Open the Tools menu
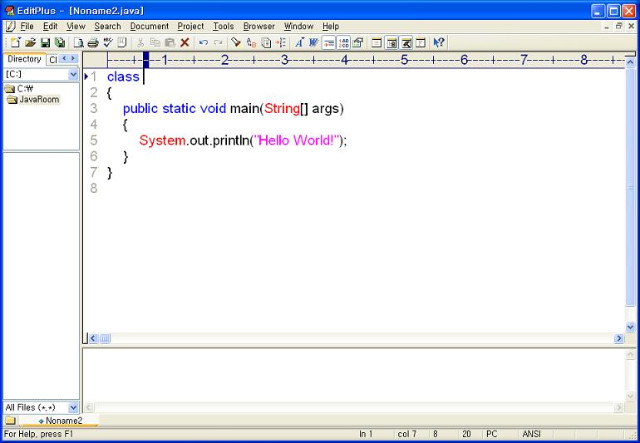 (x=223, y=26)
